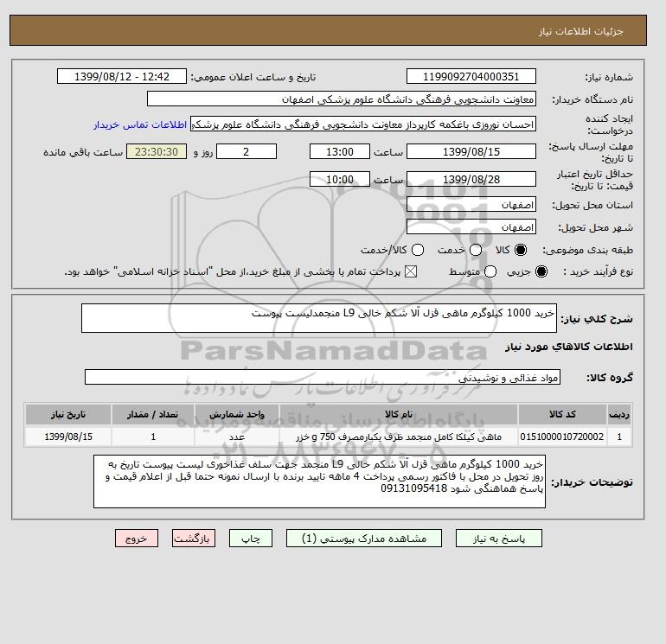Click the request creator name field
Viewport: 666px width, 644px height.
[x=363, y=124]
